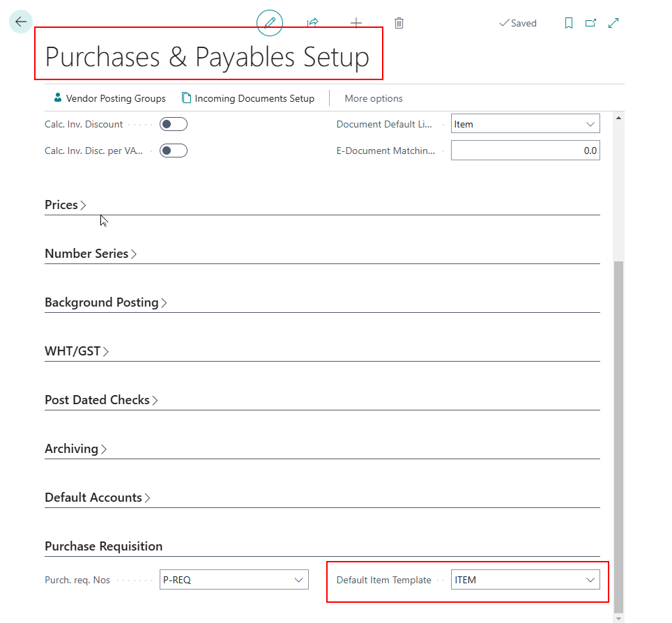
Task: Open Incoming Documents Setup
Action: (x=247, y=98)
